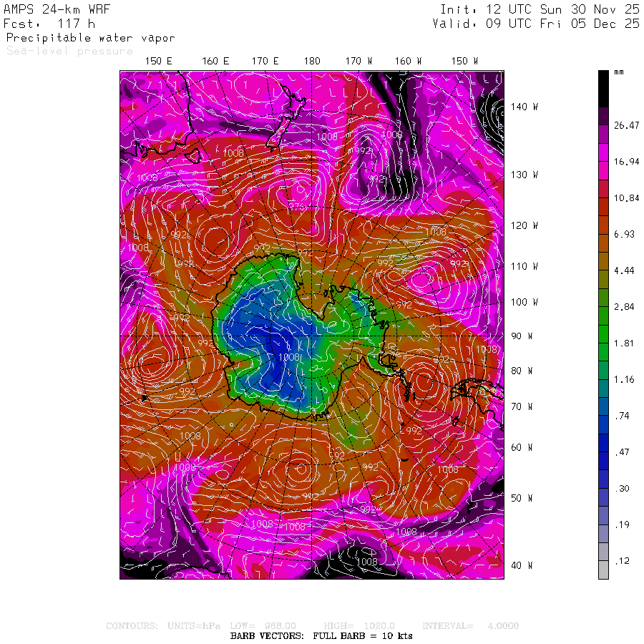
Task: Click the '160 W' longitude label
Action: pos(408,62)
